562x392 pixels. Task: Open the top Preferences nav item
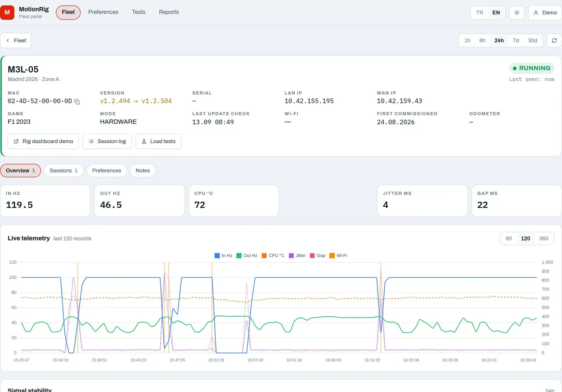pyautogui.click(x=103, y=12)
